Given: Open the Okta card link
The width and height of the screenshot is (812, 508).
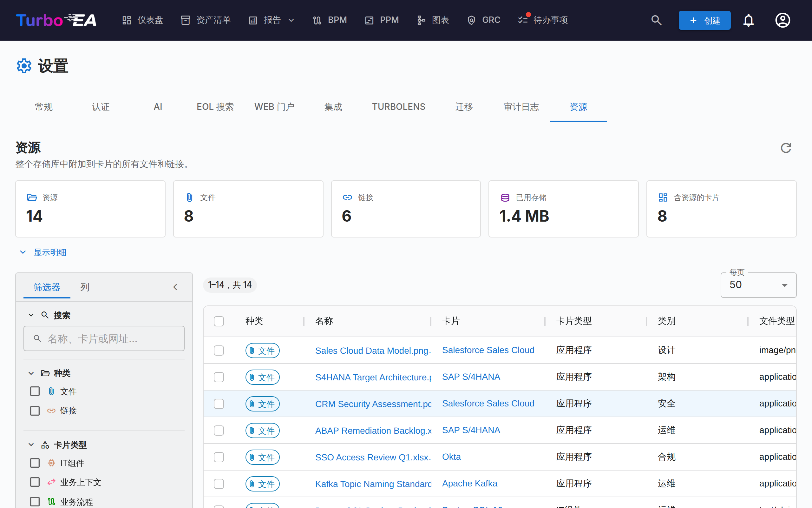Looking at the screenshot, I should tap(451, 457).
